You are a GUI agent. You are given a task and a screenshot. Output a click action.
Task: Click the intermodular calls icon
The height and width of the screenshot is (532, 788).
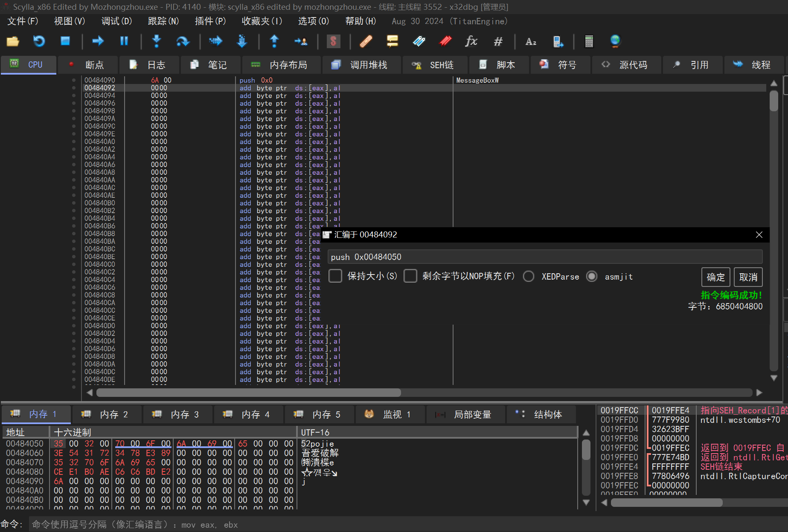558,41
